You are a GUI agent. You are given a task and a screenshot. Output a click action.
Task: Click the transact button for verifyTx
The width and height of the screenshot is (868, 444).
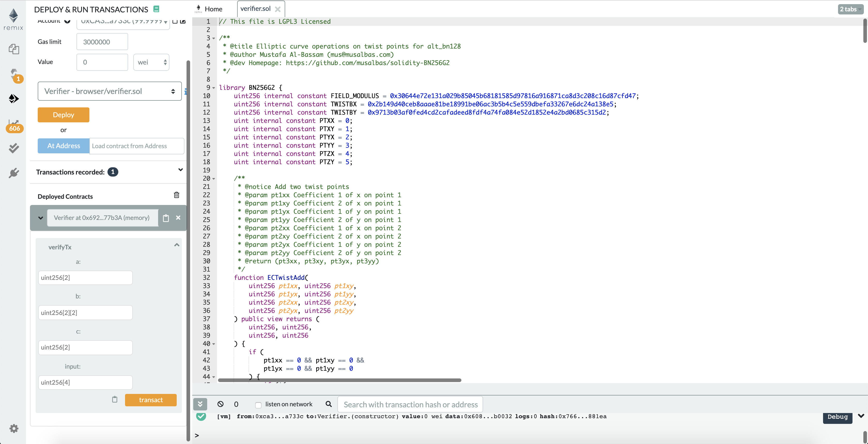point(151,400)
